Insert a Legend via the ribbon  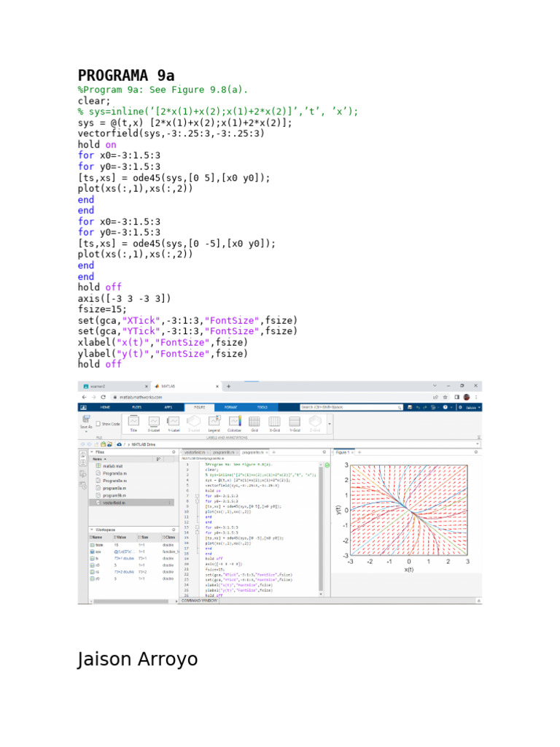click(x=214, y=422)
